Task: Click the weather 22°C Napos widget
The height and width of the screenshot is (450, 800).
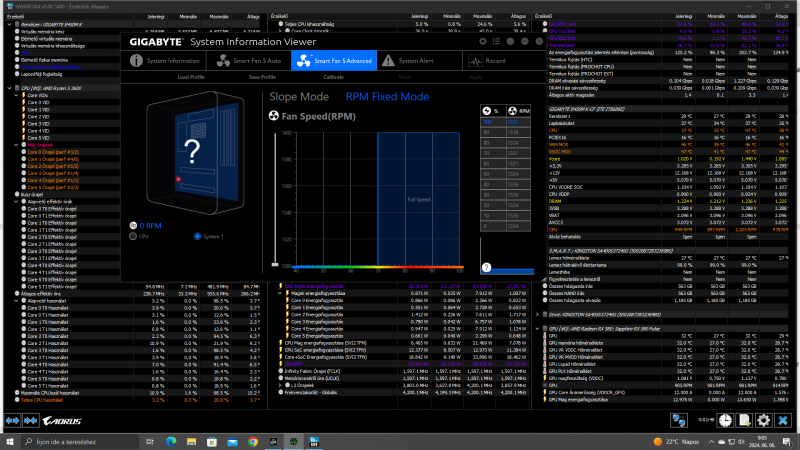Action: (676, 441)
